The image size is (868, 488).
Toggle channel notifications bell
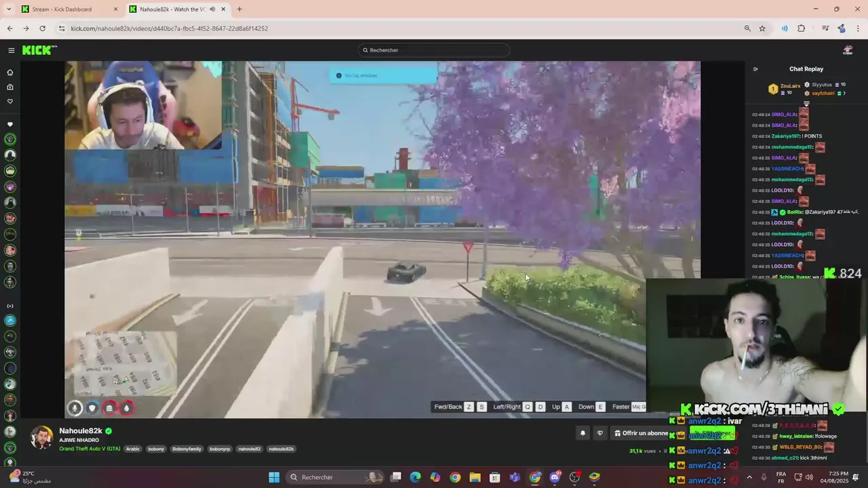click(583, 433)
